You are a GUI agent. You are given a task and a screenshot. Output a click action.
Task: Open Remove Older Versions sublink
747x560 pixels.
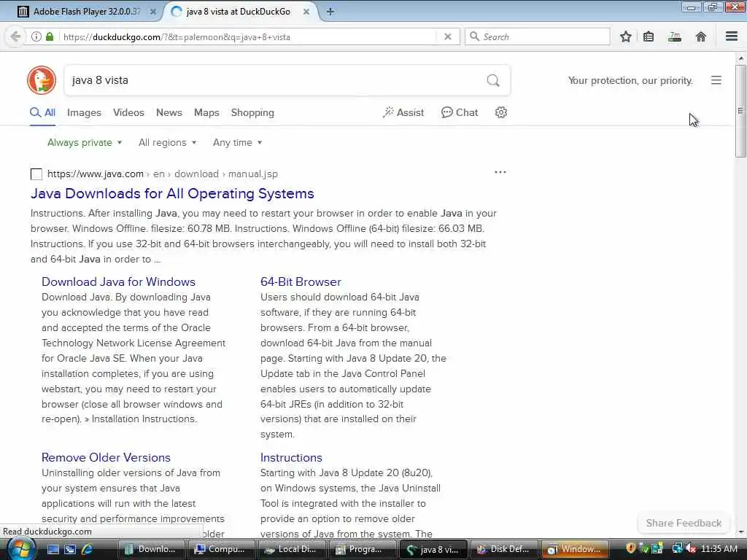(106, 457)
